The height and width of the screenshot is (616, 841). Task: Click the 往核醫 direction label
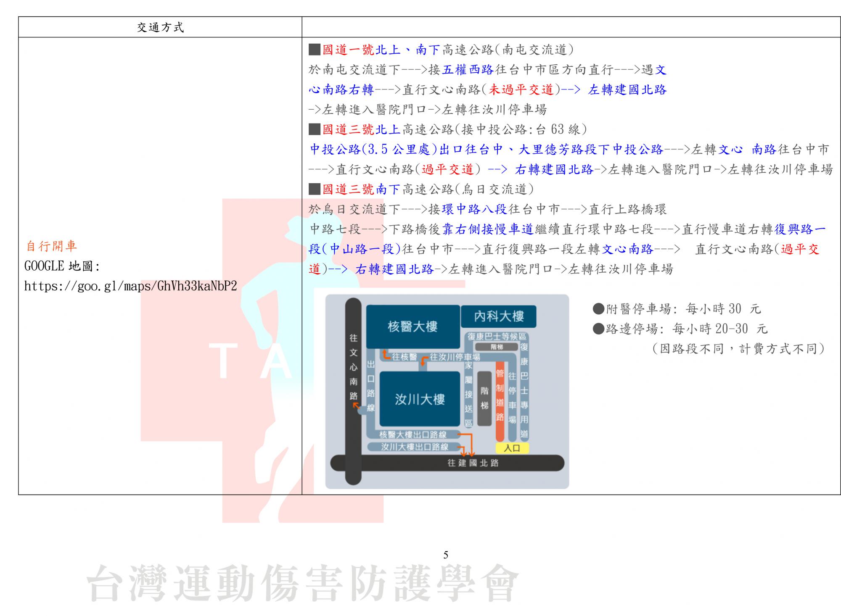[405, 357]
